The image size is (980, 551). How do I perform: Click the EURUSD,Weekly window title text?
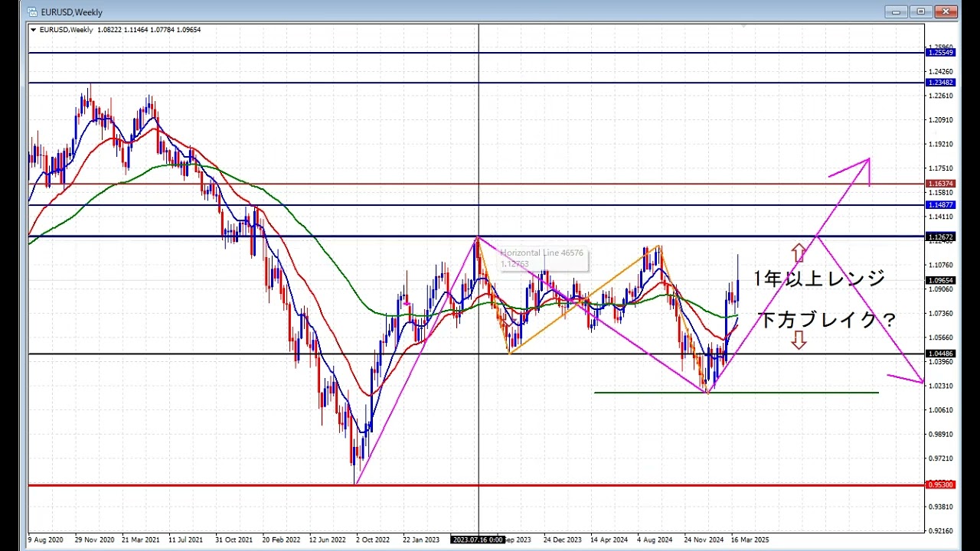[x=72, y=12]
